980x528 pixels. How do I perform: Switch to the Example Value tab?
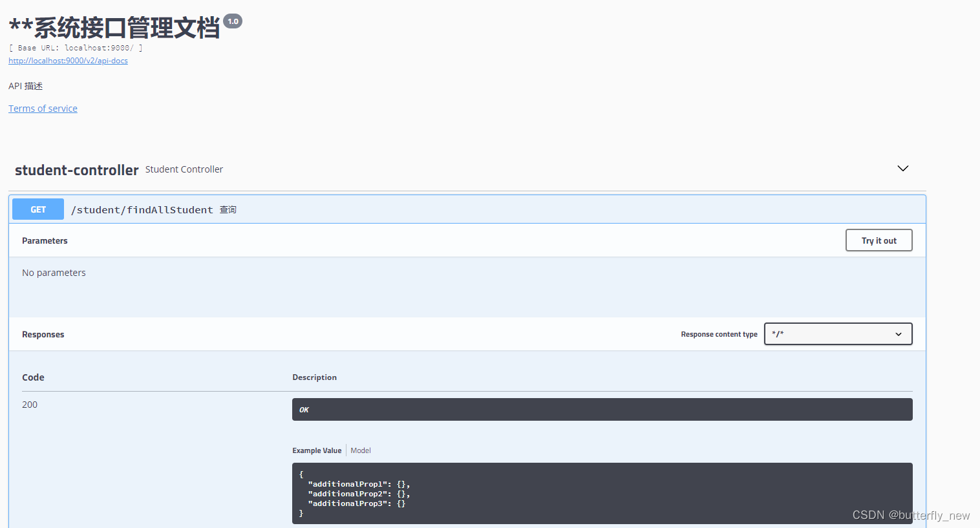[x=317, y=450]
